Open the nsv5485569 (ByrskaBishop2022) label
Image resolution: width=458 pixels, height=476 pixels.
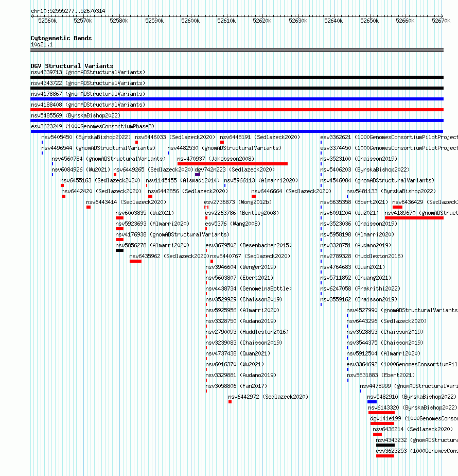point(76,115)
